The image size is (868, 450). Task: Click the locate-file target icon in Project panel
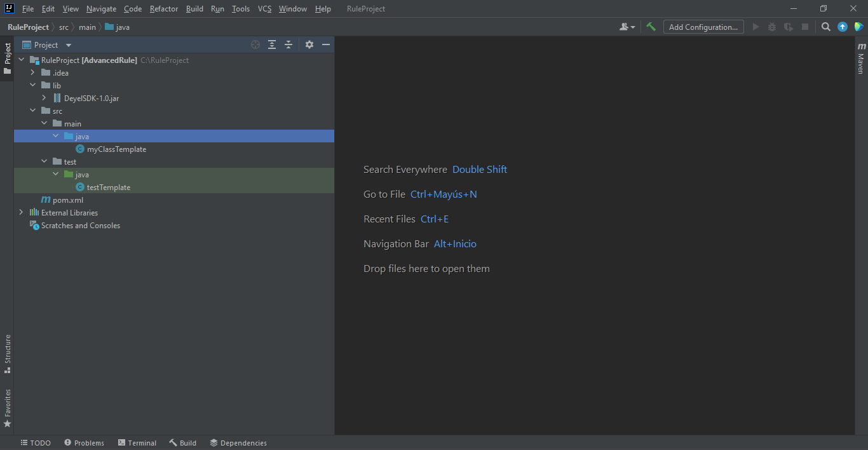click(255, 44)
